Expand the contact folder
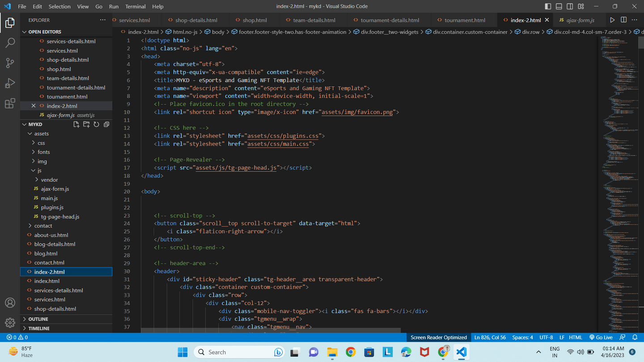The width and height of the screenshot is (644, 362). (x=66, y=226)
